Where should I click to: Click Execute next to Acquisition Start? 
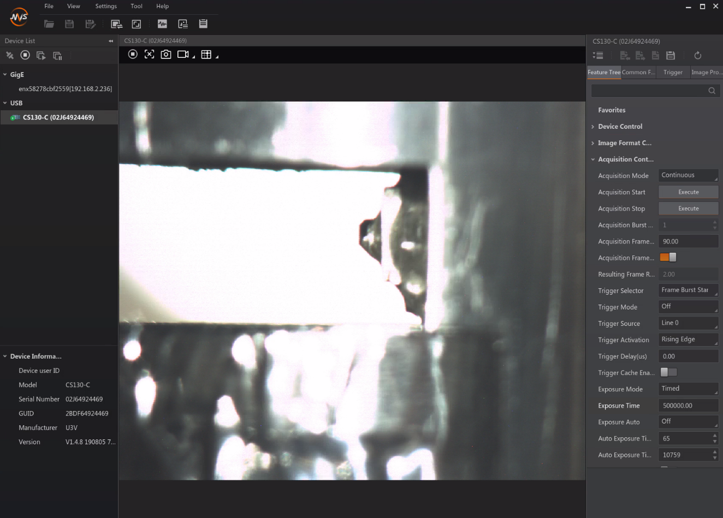[688, 192]
